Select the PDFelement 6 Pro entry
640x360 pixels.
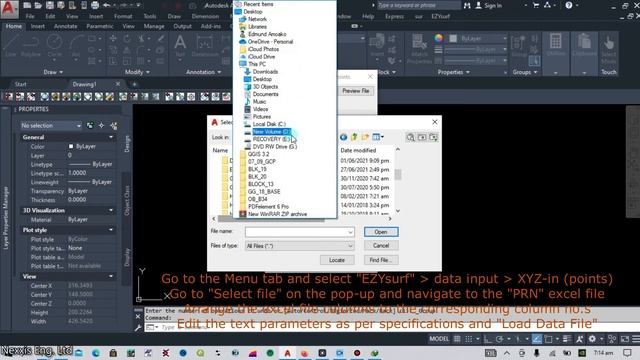(268, 207)
